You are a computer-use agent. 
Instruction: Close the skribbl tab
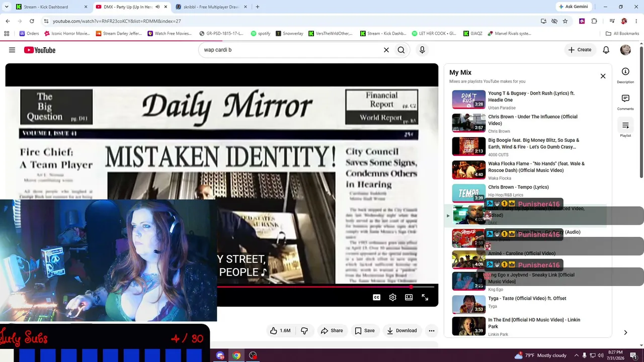pyautogui.click(x=246, y=7)
